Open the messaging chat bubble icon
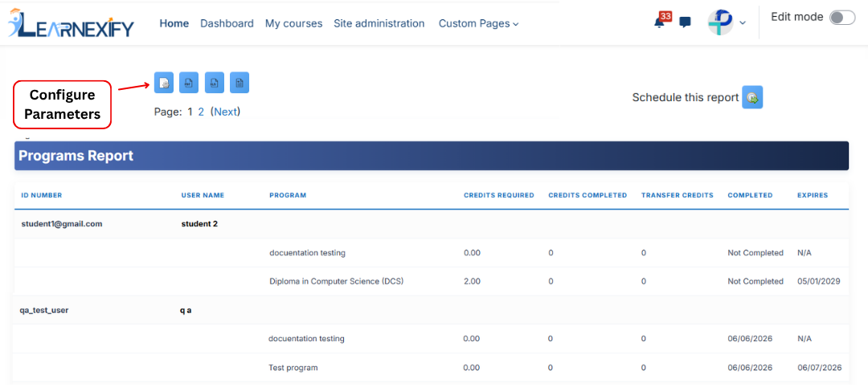Image resolution: width=868 pixels, height=391 pixels. tap(686, 22)
